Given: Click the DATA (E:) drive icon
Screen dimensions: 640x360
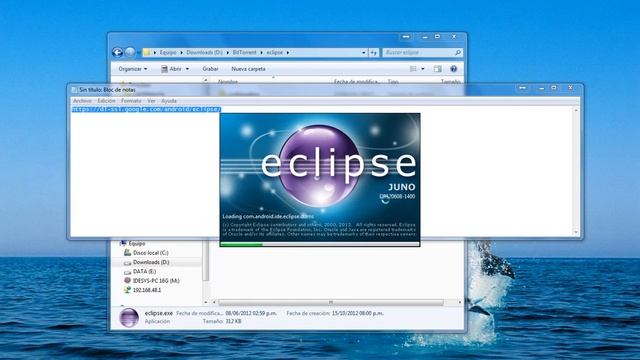Looking at the screenshot, I should tap(127, 272).
